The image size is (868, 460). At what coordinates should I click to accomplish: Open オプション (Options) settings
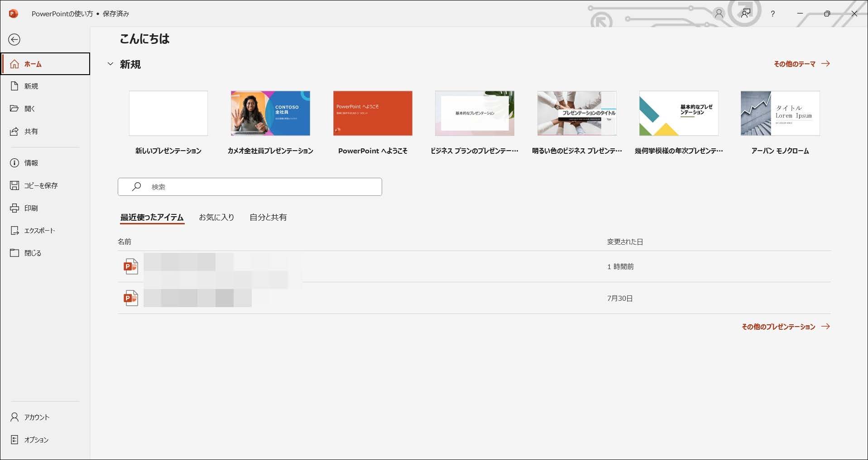click(36, 440)
